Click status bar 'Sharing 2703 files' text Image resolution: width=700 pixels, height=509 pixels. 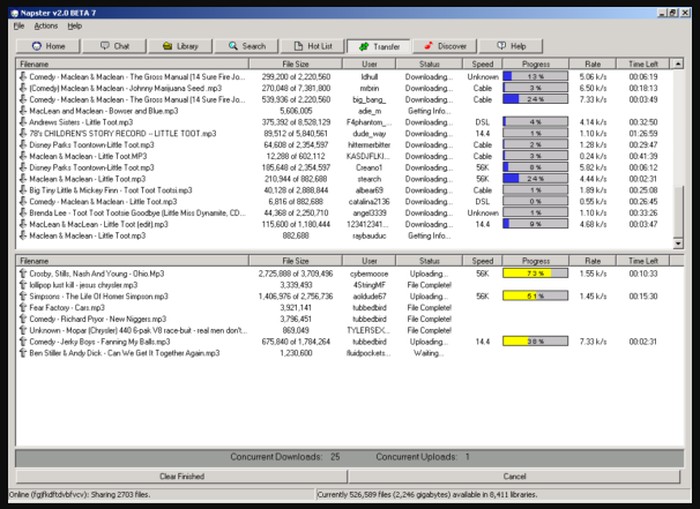(122, 495)
